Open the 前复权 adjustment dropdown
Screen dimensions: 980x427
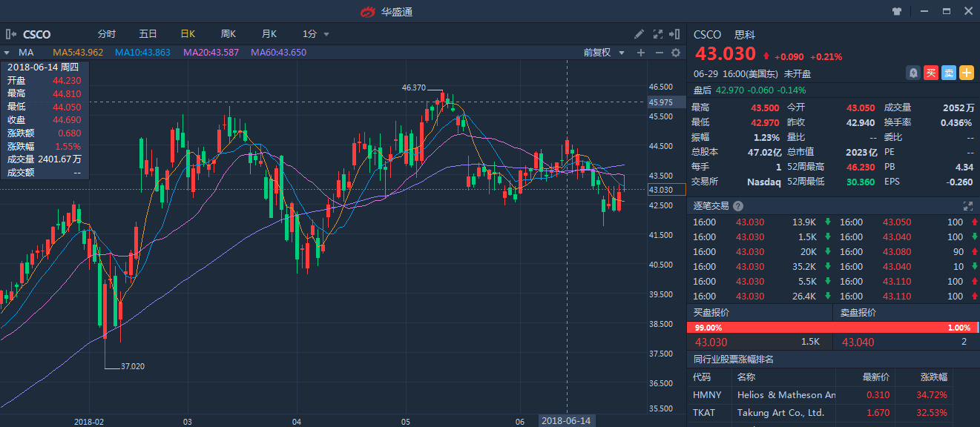602,53
